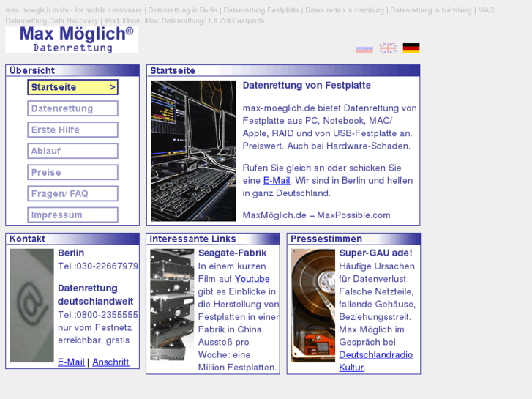Click the Datenrettung deutschlandweit heading
Image resolution: width=532 pixels, height=399 pixels.
click(96, 295)
